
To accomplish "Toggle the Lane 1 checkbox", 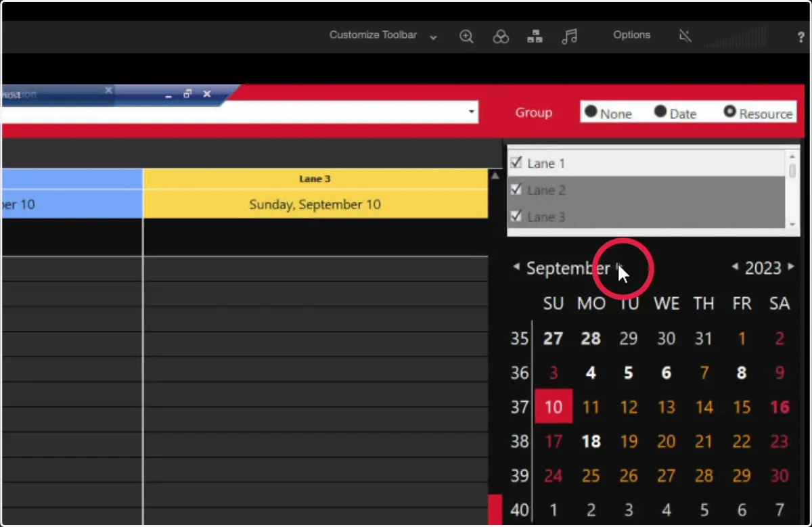I will pyautogui.click(x=516, y=162).
